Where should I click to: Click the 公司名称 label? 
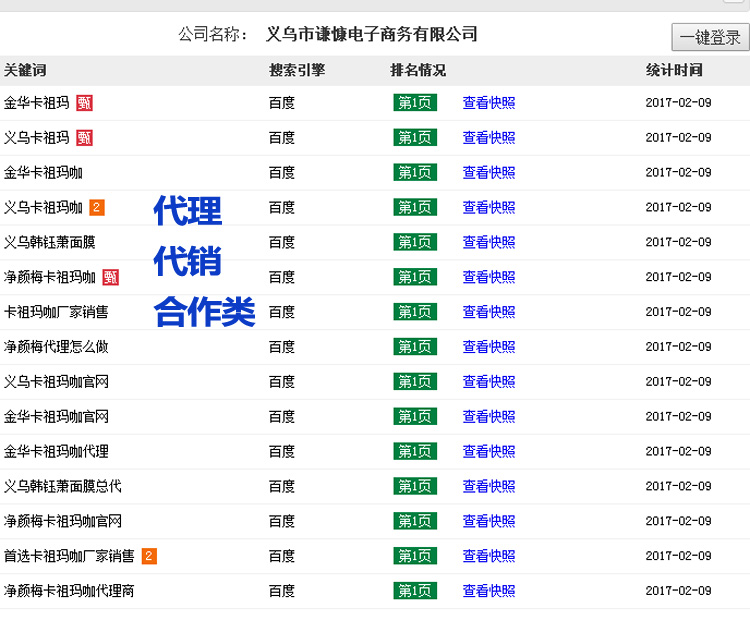click(x=213, y=34)
